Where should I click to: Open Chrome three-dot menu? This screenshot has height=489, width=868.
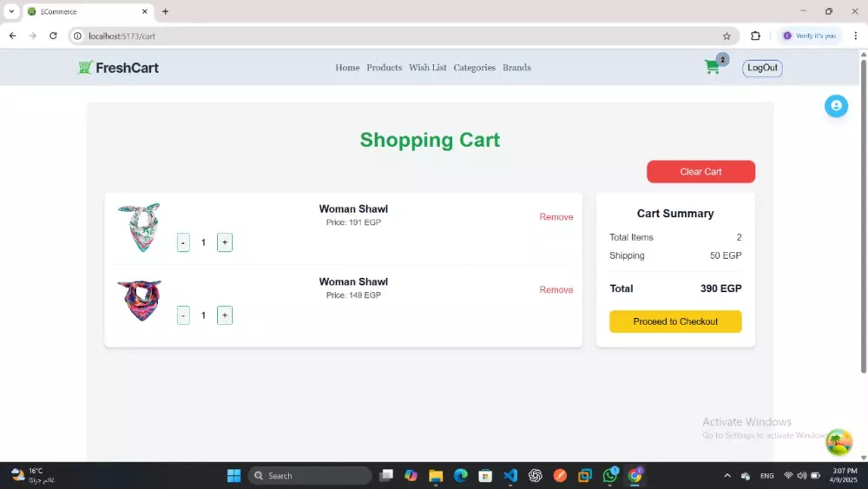(855, 36)
